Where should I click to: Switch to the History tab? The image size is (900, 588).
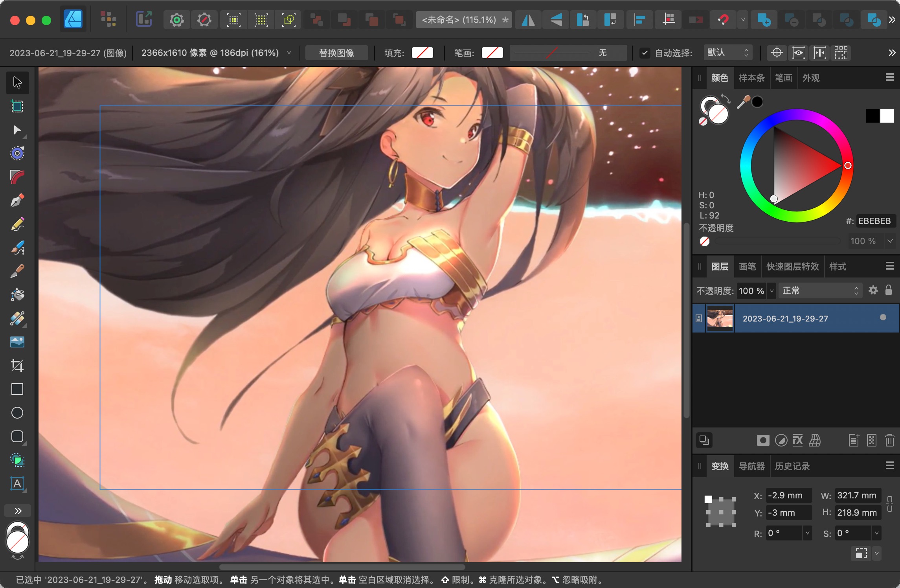coord(792,466)
